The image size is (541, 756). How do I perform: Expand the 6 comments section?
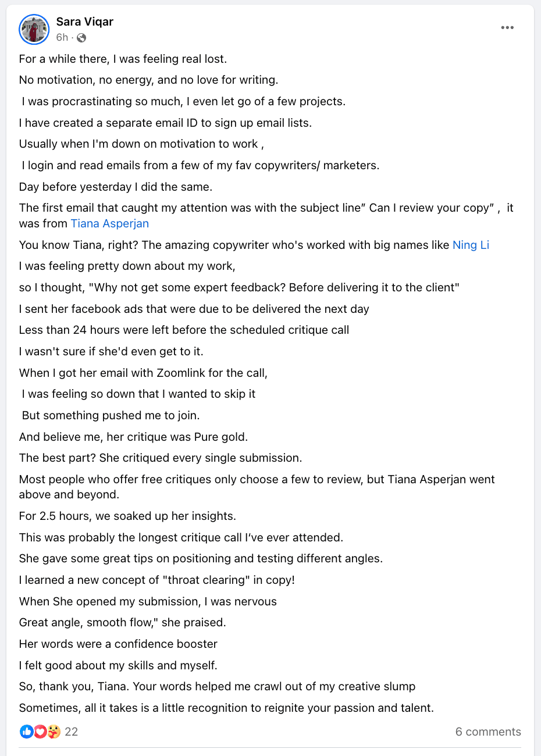pos(488,732)
